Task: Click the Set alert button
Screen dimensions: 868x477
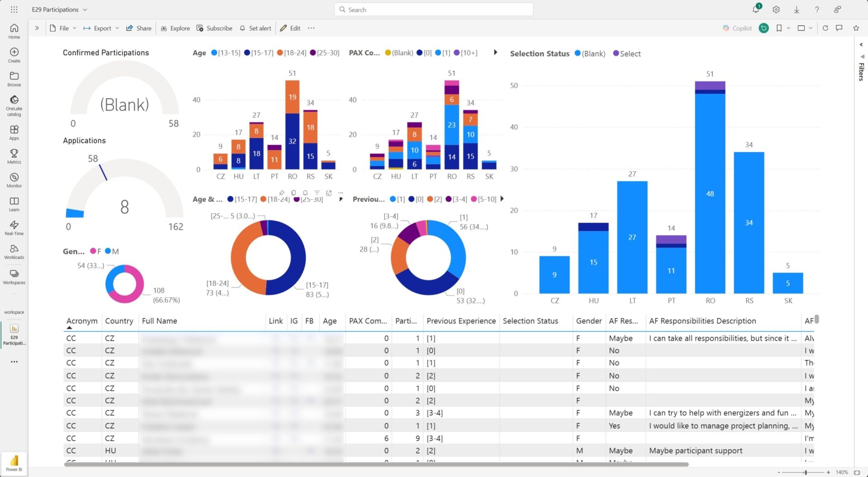Action: (x=255, y=28)
